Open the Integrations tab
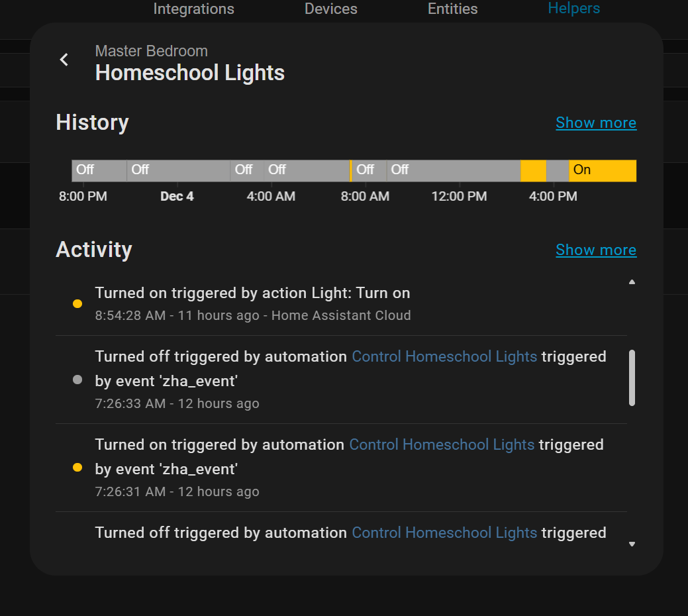Screen dimensions: 688x616 [193, 9]
